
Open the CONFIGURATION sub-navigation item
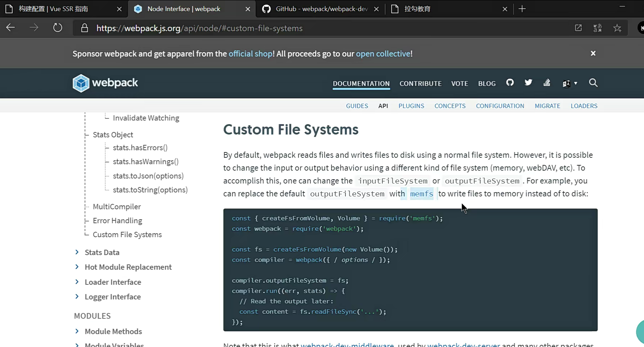click(x=500, y=106)
